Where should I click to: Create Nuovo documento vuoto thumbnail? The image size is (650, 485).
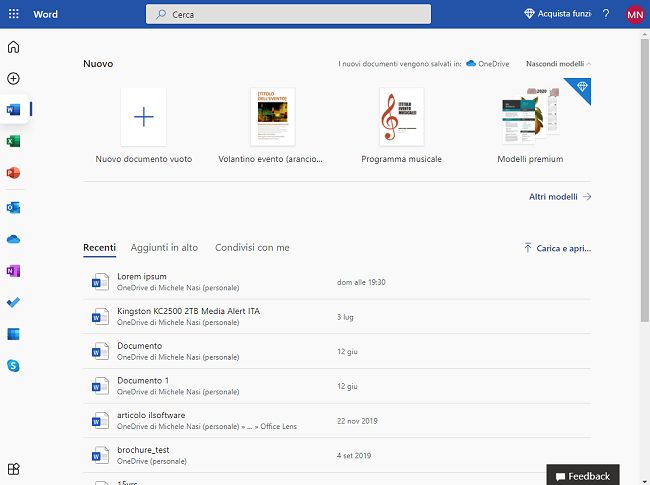point(143,116)
